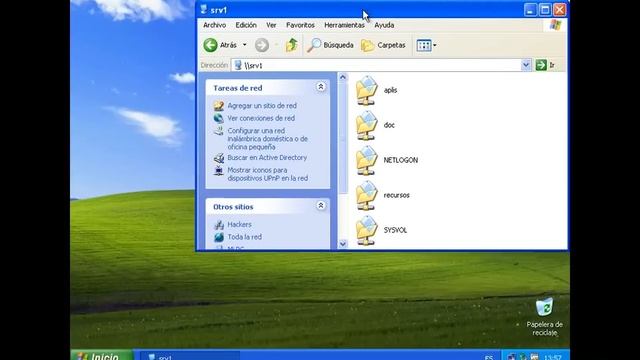Select the aplis shared folder icon
Image resolution: width=640 pixels, height=360 pixels.
(367, 90)
